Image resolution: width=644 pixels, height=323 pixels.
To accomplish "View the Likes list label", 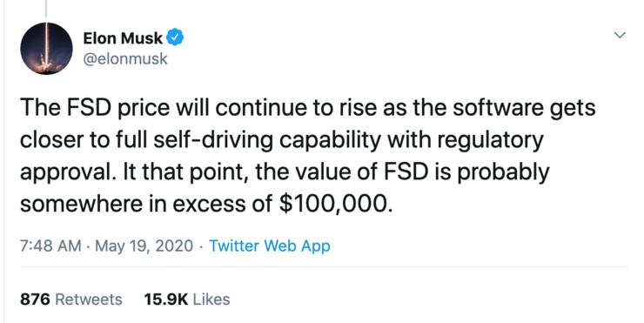I will point(211,299).
